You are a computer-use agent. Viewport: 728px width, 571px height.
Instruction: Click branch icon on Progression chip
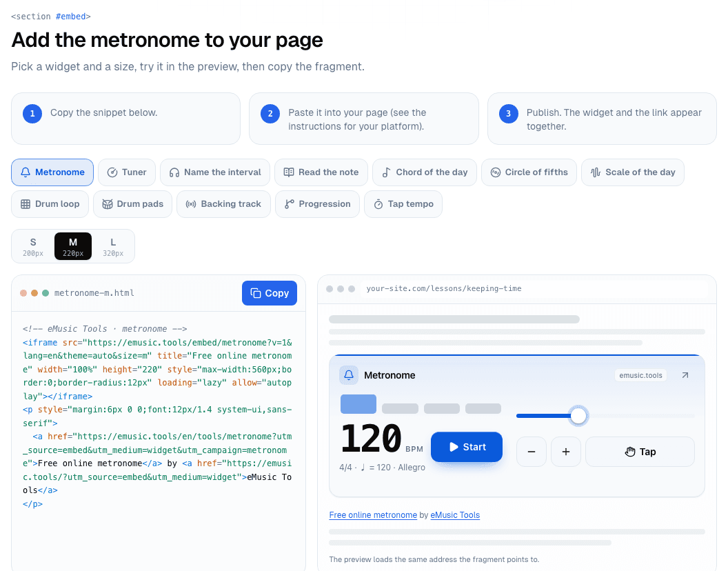point(290,204)
